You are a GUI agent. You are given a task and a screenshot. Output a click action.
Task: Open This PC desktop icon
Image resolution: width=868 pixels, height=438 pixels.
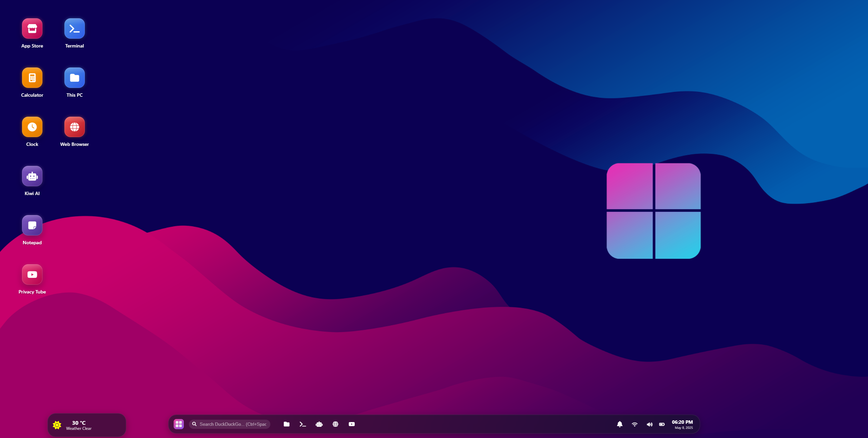74,78
